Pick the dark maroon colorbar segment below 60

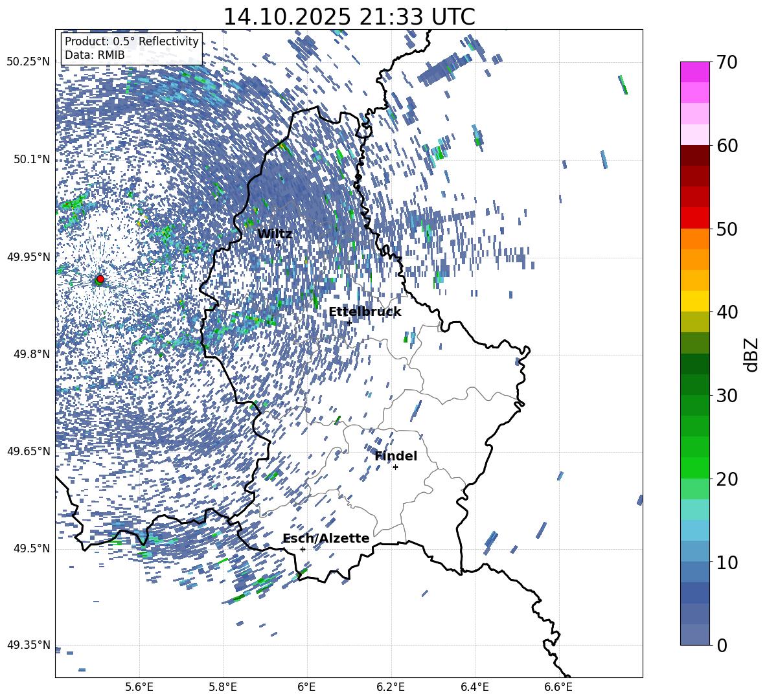point(694,155)
